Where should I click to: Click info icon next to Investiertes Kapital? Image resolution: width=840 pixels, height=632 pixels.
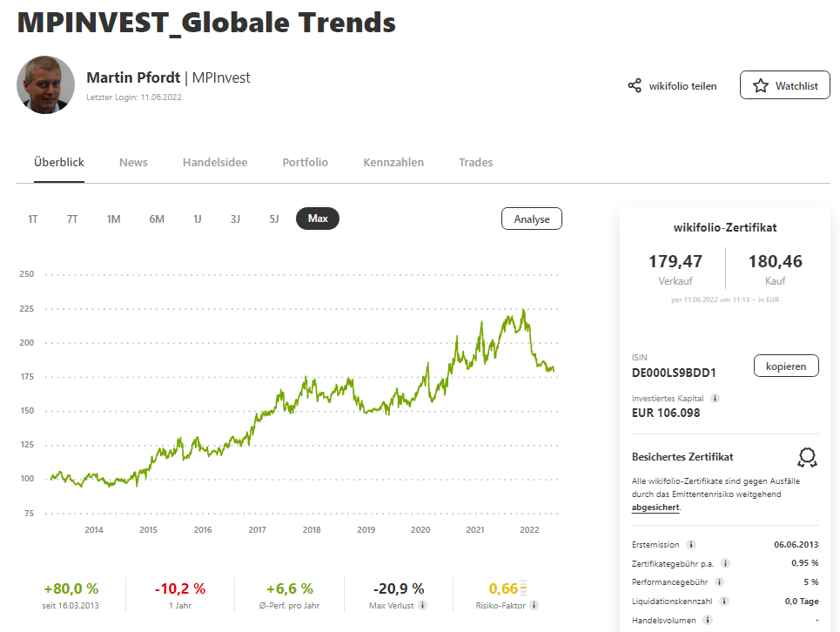point(715,398)
